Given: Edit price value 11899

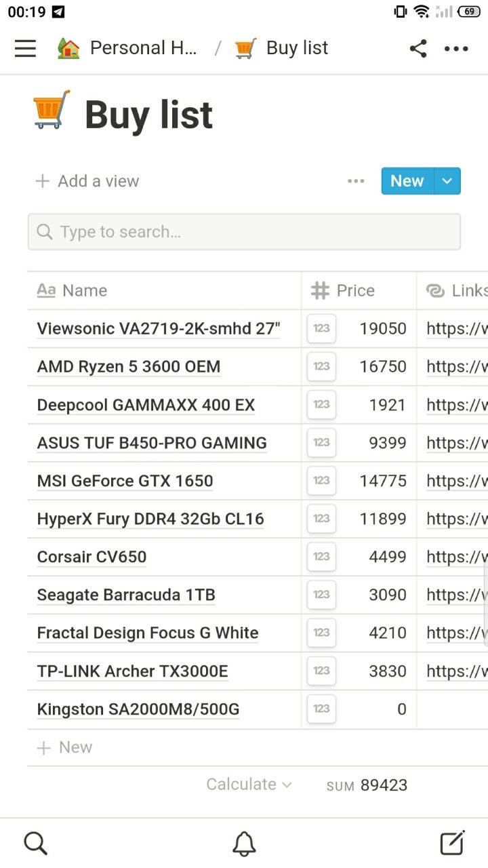Looking at the screenshot, I should pyautogui.click(x=383, y=519).
